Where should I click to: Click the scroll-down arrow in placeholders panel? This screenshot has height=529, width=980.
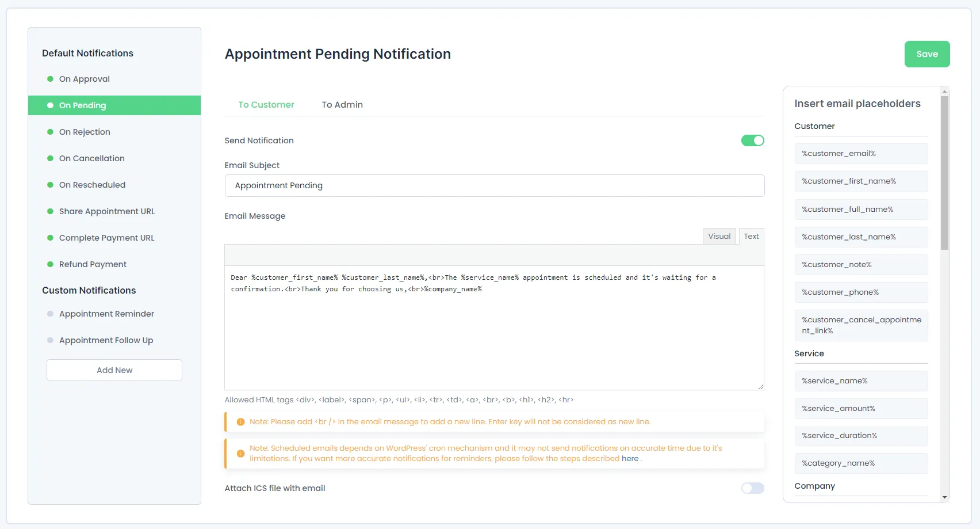(x=944, y=497)
